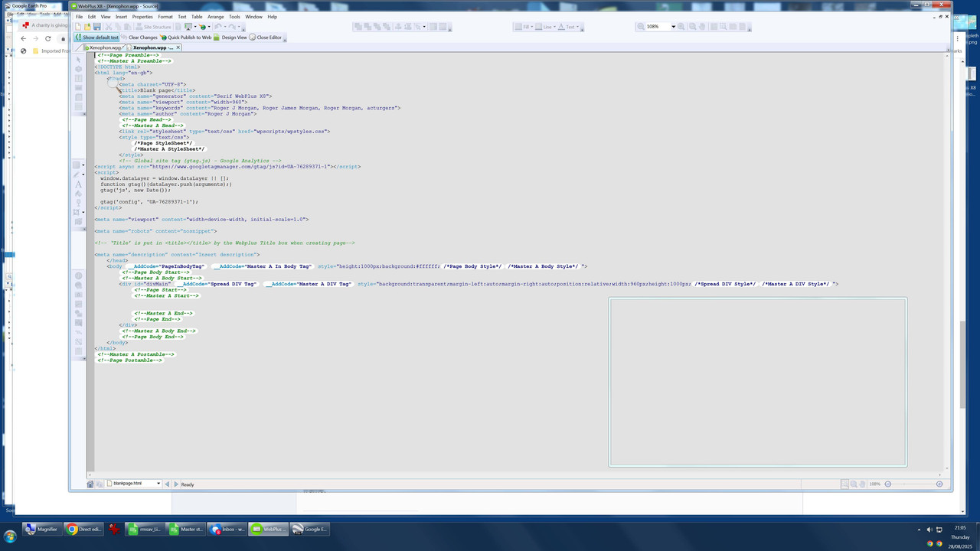Open the Arrange menu
Viewport: 980px width, 551px height.
(x=215, y=16)
